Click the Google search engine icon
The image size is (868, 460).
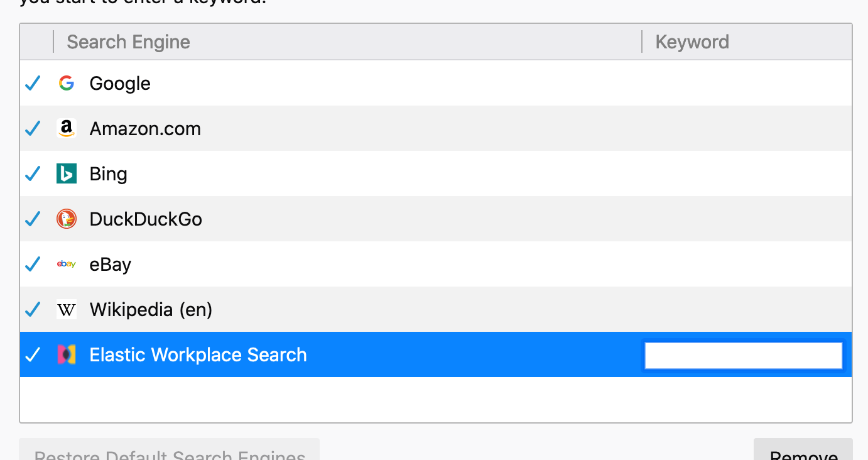click(66, 82)
